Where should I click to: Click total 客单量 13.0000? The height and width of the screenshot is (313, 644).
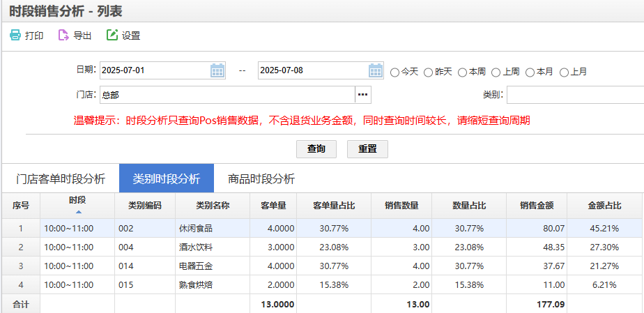pos(277,305)
